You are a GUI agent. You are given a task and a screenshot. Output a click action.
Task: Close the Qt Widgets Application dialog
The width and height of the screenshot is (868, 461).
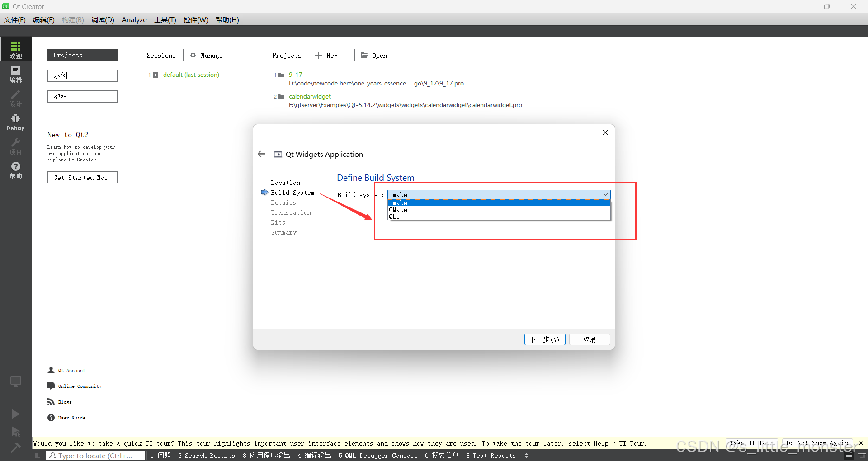(x=605, y=132)
